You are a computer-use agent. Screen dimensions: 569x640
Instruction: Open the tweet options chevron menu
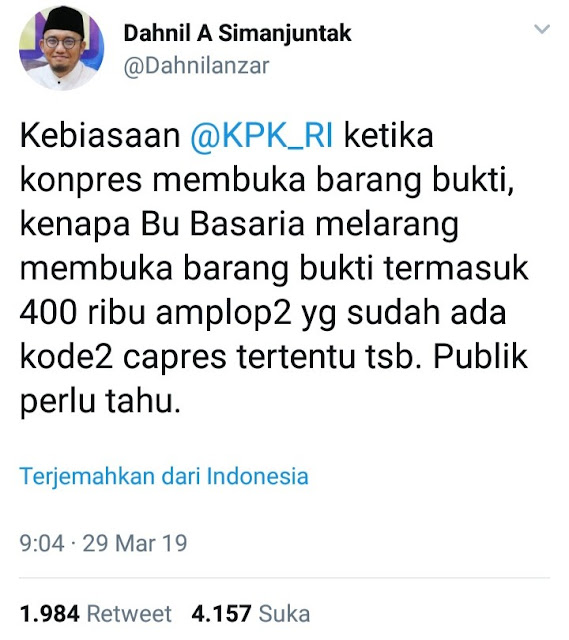pos(542,29)
